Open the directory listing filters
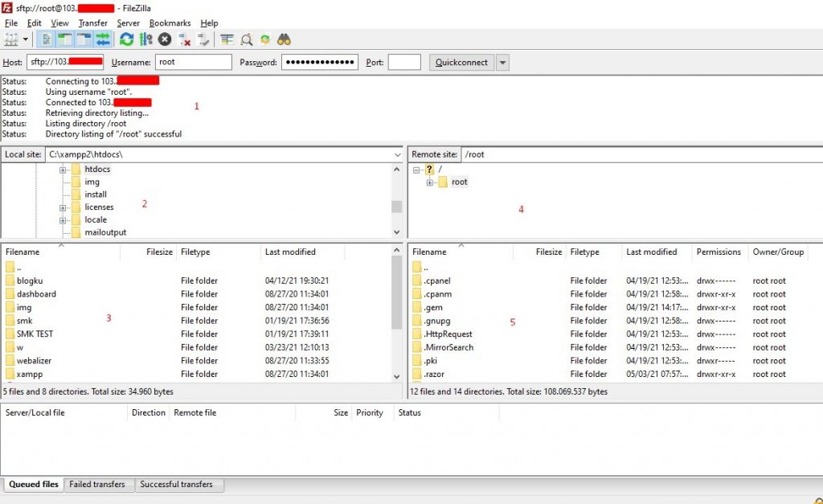 click(x=228, y=39)
